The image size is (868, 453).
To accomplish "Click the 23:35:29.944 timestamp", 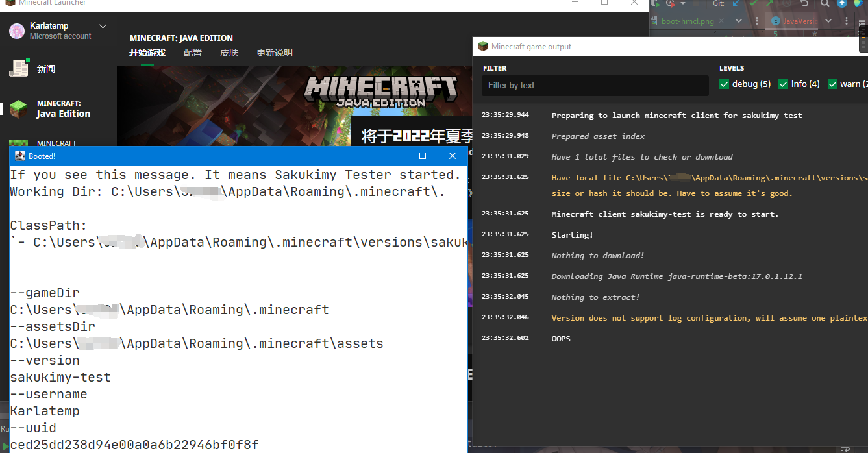I will click(505, 115).
